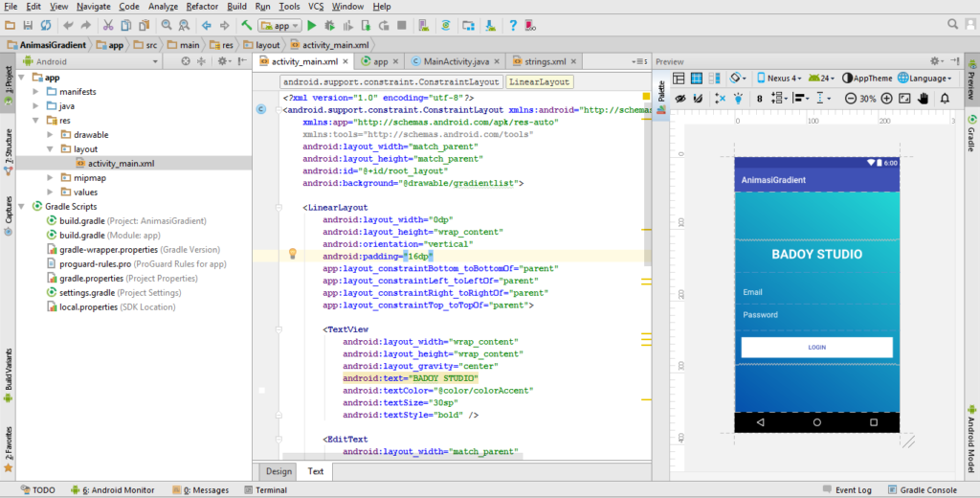The width and height of the screenshot is (980, 498).
Task: Click the red Stop square in toolbar
Action: tap(400, 25)
